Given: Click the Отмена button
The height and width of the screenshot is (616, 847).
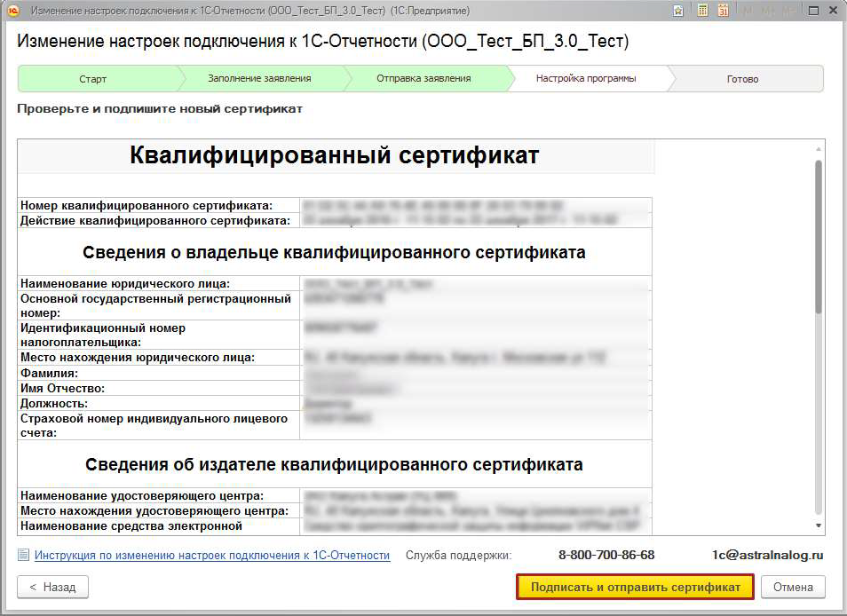Looking at the screenshot, I should tap(793, 587).
